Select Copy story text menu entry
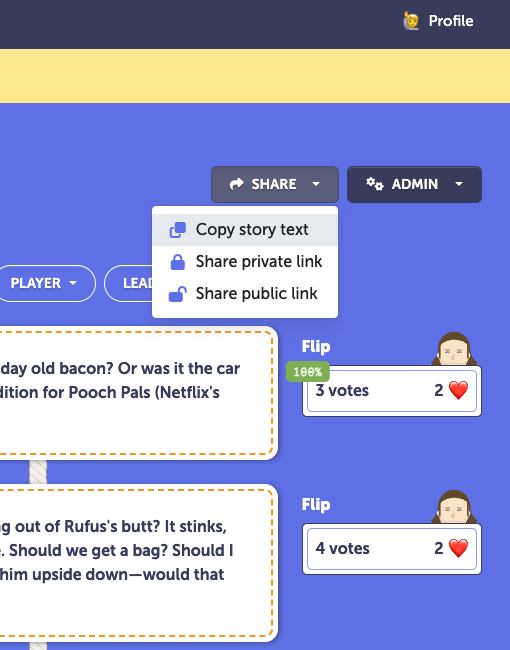Viewport: 510px width, 650px height. (245, 230)
